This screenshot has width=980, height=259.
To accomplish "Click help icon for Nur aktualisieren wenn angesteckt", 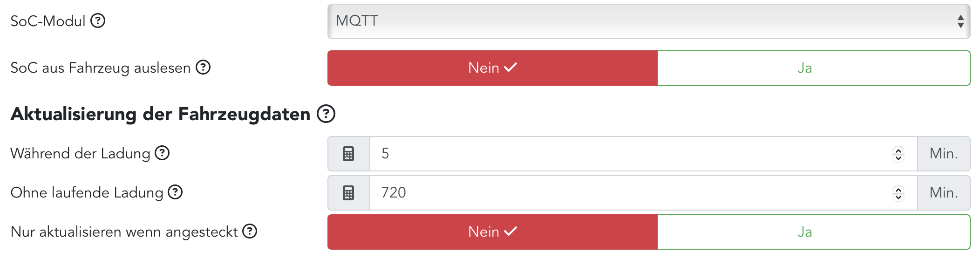I will (x=250, y=232).
